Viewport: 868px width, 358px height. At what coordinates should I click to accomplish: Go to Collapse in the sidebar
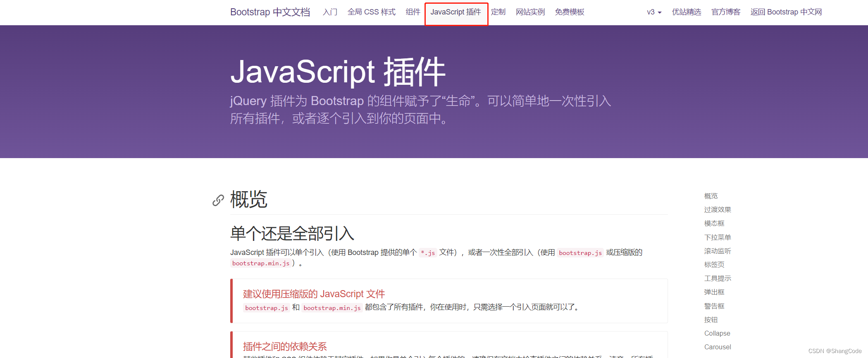coord(717,333)
